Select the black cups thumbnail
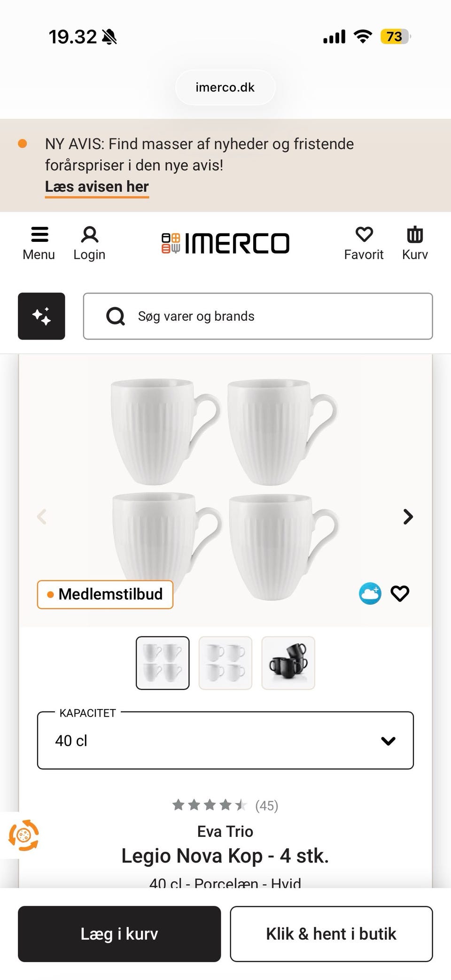451x980 pixels. (288, 662)
